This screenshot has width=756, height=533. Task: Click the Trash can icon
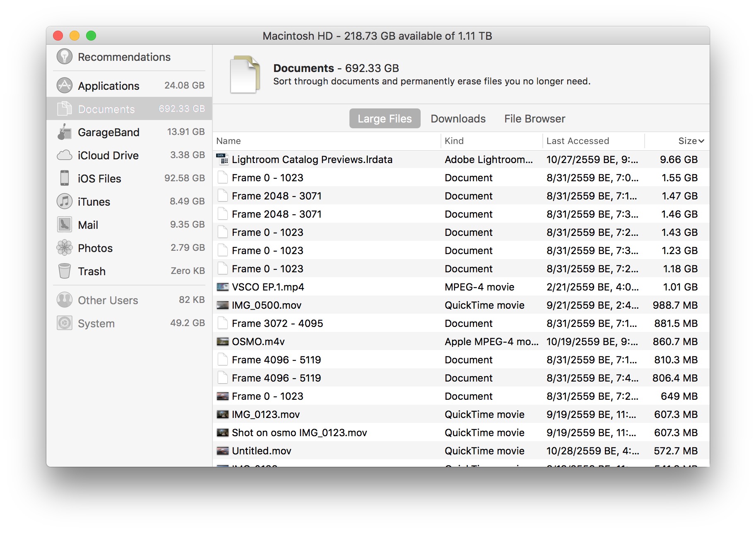[x=64, y=271]
